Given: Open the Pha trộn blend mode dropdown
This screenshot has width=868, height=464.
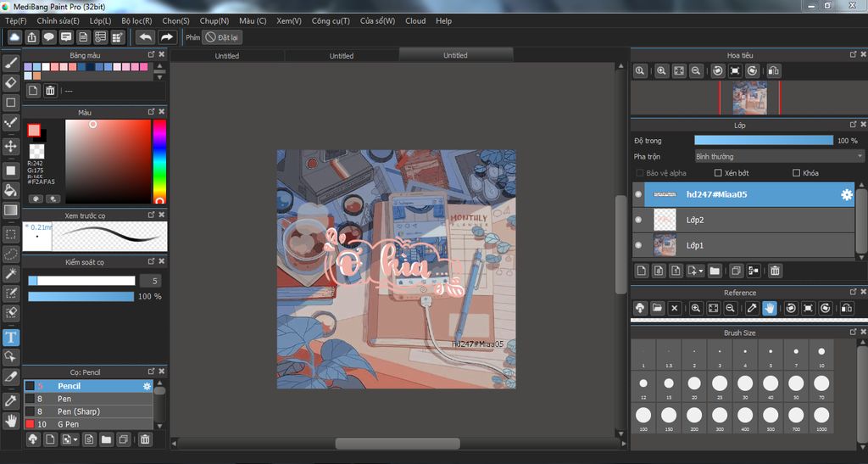Looking at the screenshot, I should (779, 157).
